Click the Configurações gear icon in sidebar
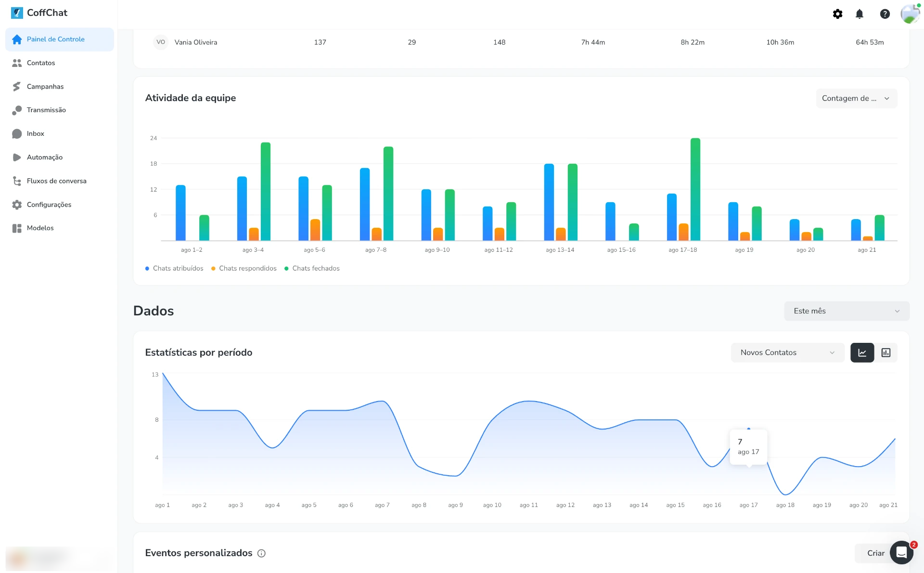 [x=17, y=205]
